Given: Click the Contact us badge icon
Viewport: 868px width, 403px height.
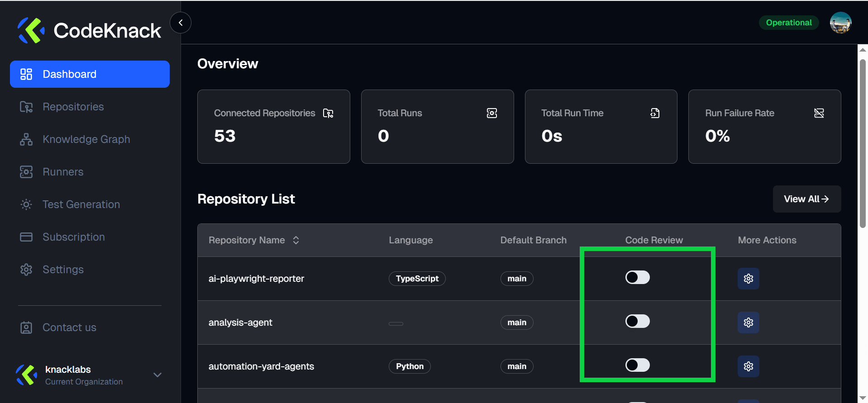Looking at the screenshot, I should tap(26, 327).
